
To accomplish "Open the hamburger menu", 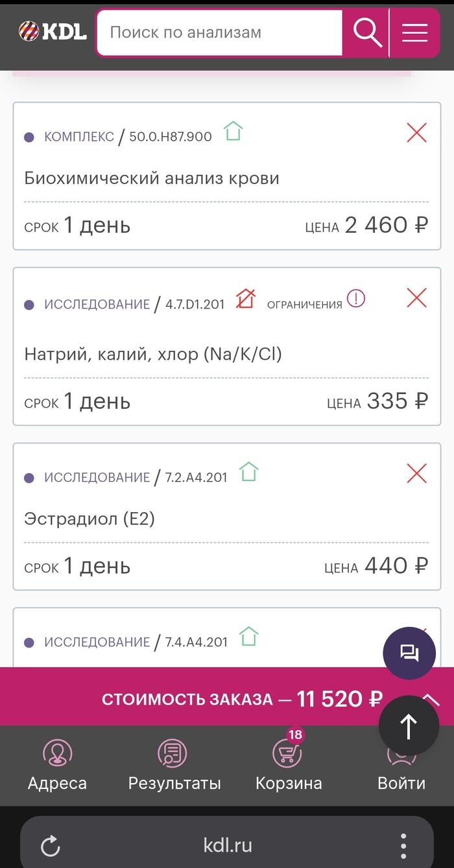I will click(414, 32).
